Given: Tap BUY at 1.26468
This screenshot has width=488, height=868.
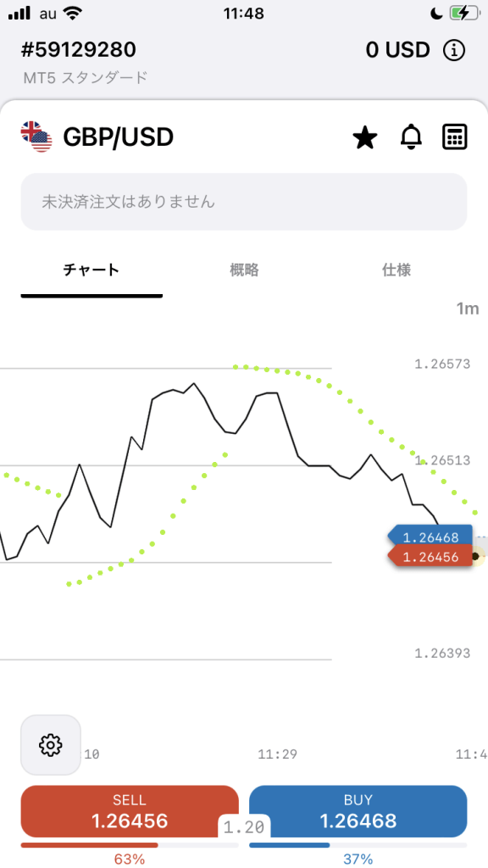Looking at the screenshot, I should pyautogui.click(x=358, y=811).
